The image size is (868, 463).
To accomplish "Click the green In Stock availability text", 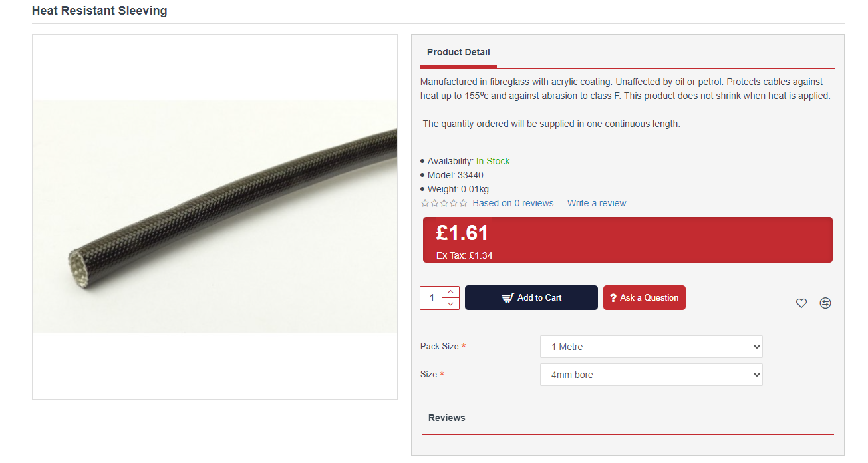I will 493,161.
